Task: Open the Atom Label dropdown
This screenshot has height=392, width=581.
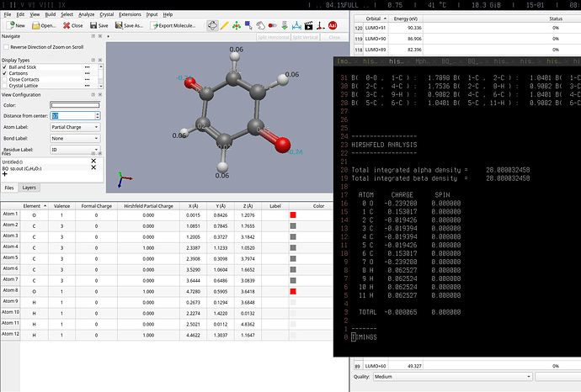Action: coord(75,127)
